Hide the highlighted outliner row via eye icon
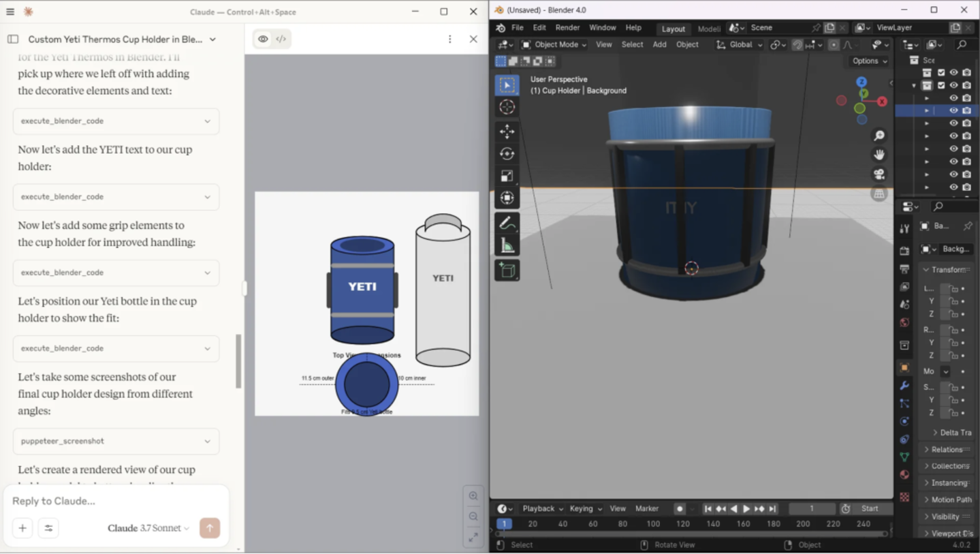Viewport: 980px width, 554px height. (953, 110)
